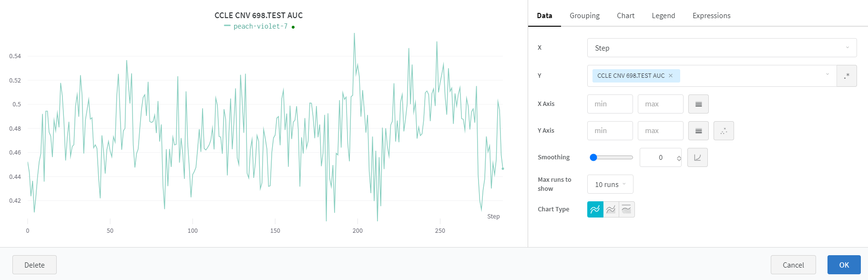The image size is (868, 280).
Task: Open the X axis Step dropdown
Action: pos(722,48)
